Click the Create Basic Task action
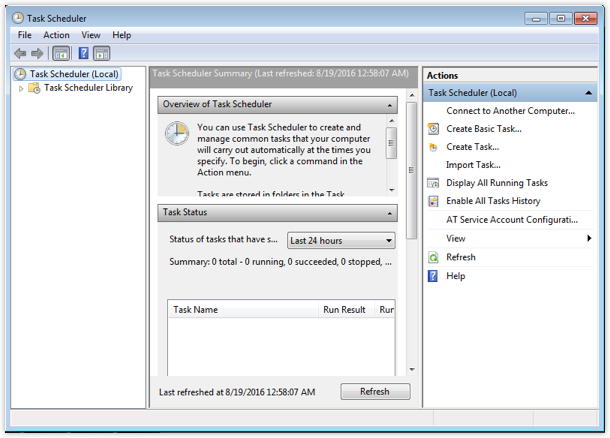Viewport: 610px width, 438px height. point(483,129)
